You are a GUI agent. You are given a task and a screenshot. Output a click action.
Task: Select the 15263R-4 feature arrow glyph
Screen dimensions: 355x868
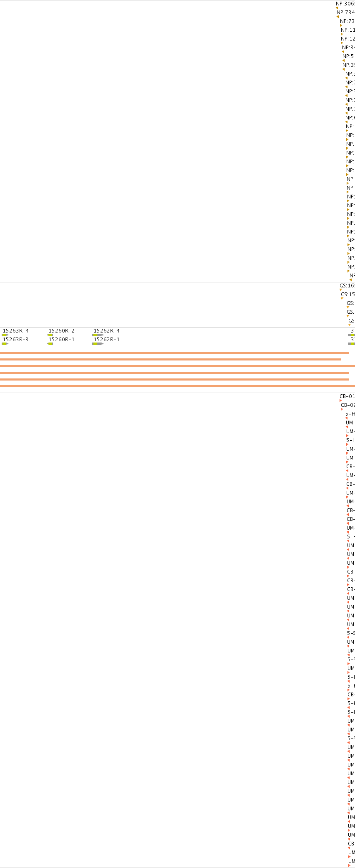tap(5, 335)
